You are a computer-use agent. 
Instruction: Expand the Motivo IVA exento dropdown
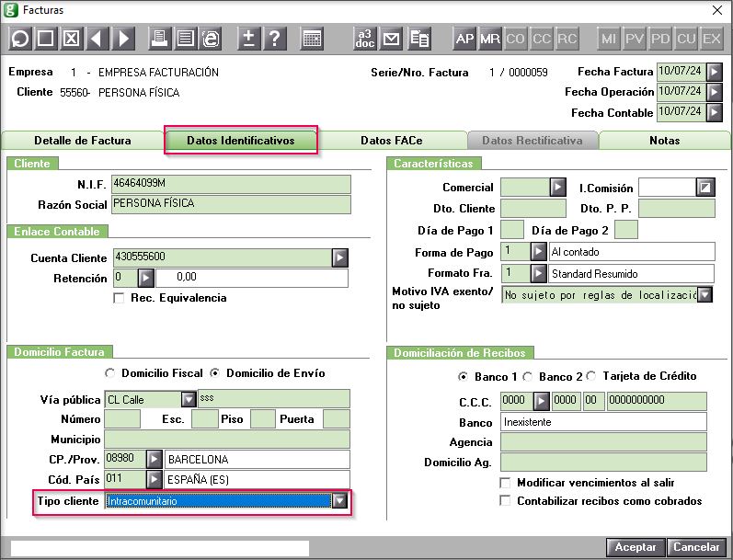704,295
